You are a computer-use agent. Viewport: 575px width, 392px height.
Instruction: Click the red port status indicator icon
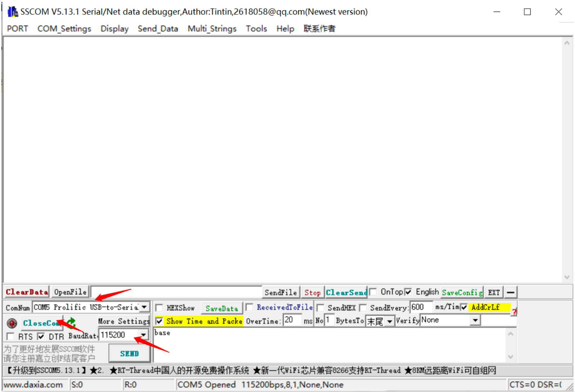click(x=12, y=323)
